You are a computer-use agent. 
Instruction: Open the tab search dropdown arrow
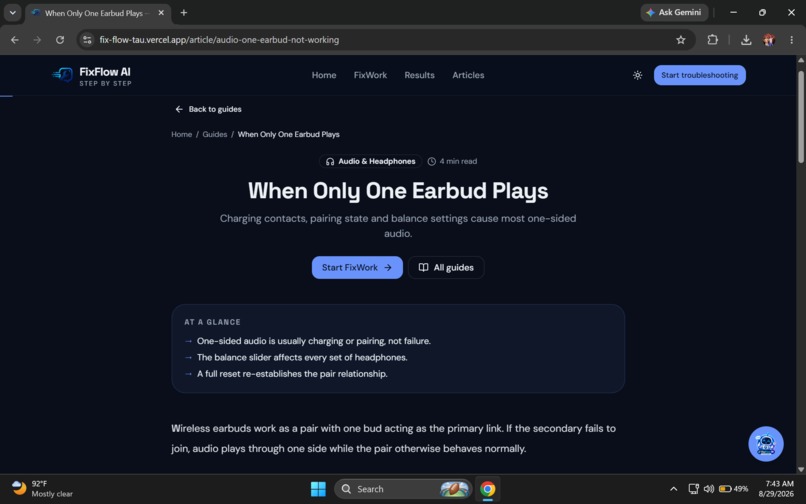click(12, 12)
